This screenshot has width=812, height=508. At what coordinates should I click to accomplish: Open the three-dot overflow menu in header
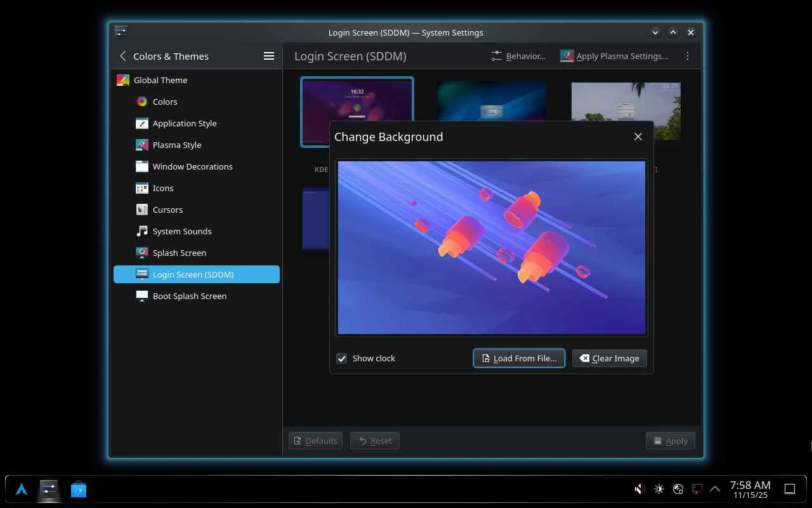point(688,56)
